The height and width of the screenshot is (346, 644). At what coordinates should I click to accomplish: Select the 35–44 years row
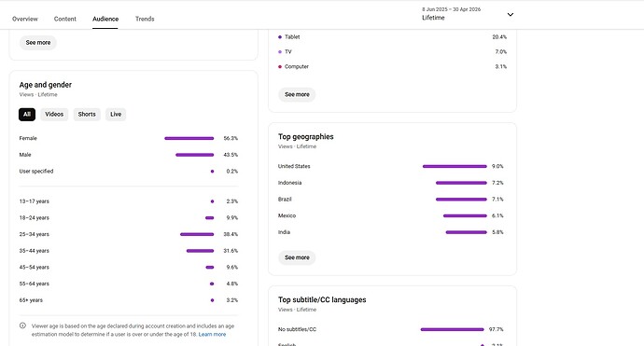pos(129,251)
